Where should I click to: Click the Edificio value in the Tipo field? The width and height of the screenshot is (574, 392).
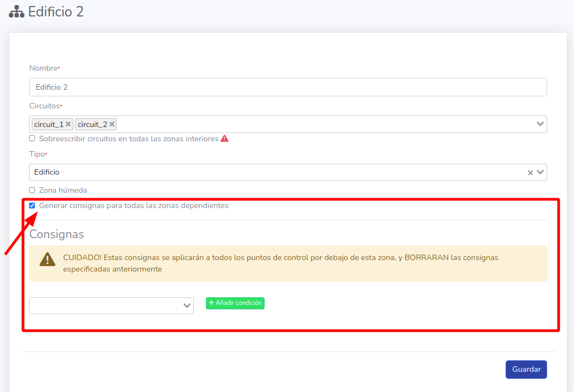[x=47, y=172]
